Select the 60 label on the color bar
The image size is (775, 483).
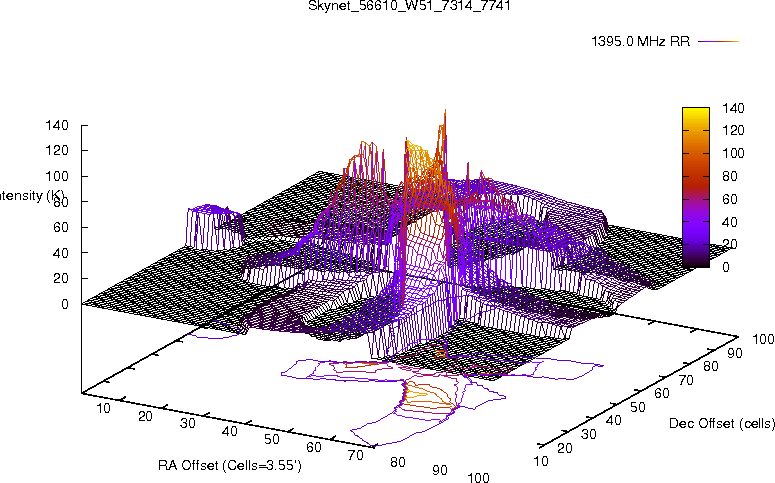point(730,199)
